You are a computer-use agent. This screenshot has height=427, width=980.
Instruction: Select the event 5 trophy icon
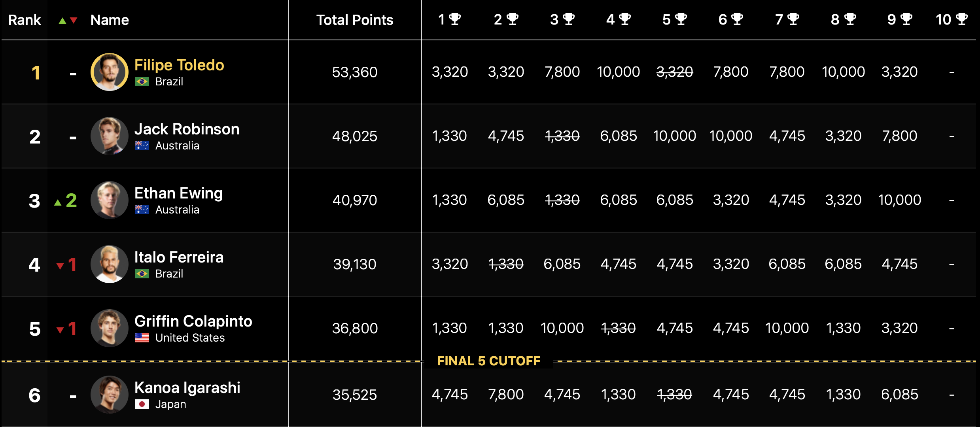[681, 19]
